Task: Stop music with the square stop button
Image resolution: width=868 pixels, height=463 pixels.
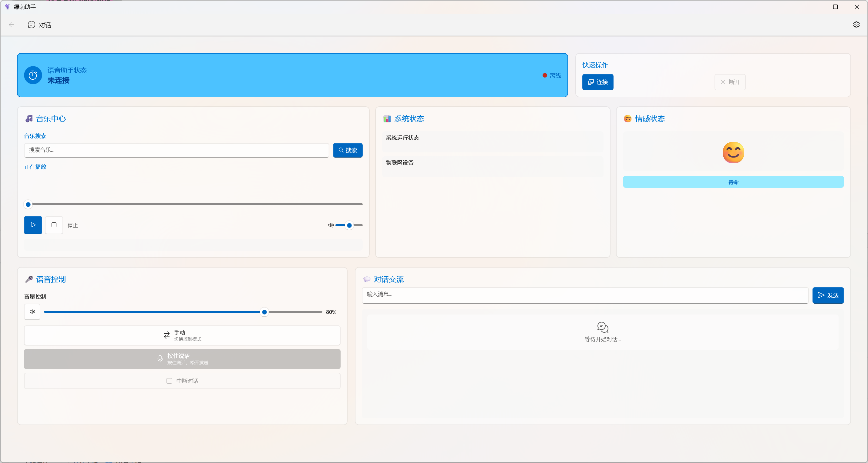Action: point(54,225)
